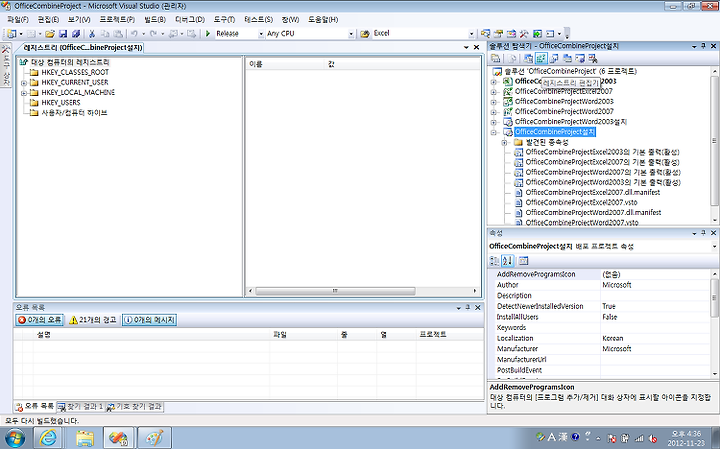Click the 프로젝트 column header in Error List

(x=450, y=335)
